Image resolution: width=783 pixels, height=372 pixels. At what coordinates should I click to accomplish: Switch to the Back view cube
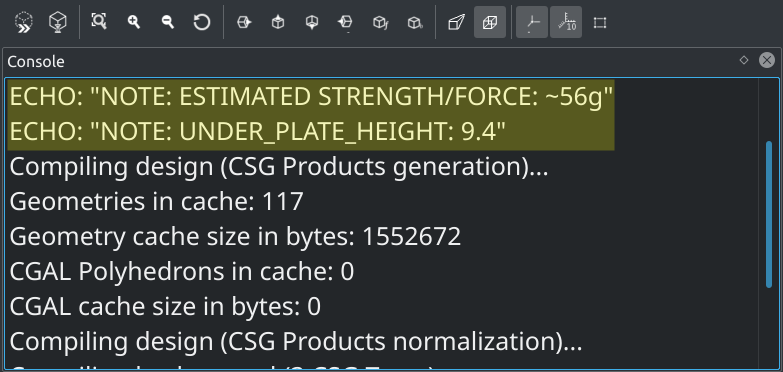pos(414,22)
